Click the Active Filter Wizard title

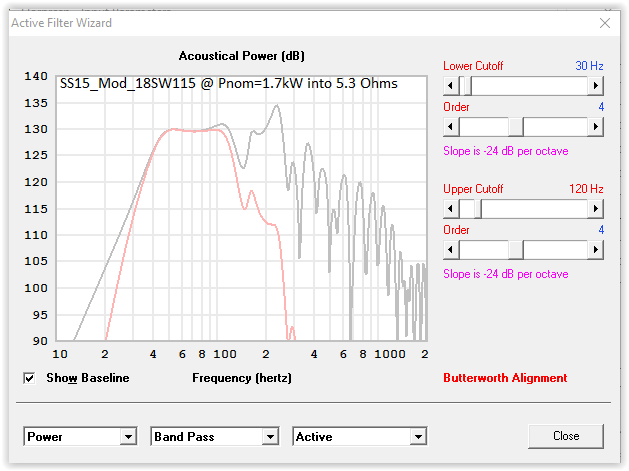(x=61, y=23)
